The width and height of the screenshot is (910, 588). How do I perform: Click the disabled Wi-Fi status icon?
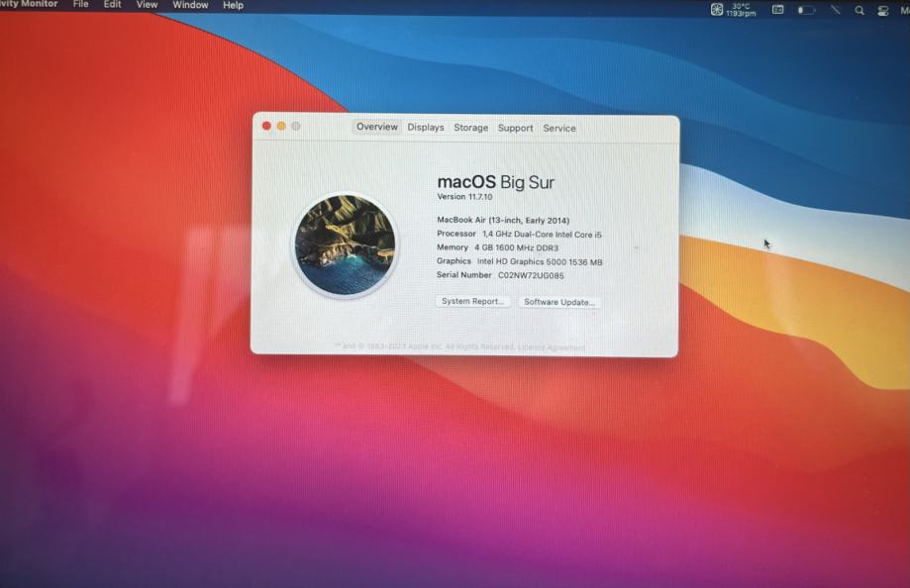pos(835,10)
